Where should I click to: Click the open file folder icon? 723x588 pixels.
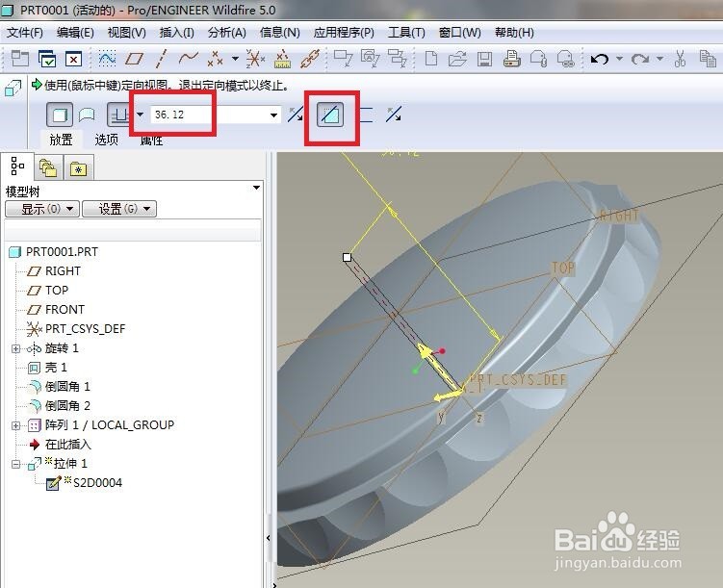pyautogui.click(x=457, y=59)
